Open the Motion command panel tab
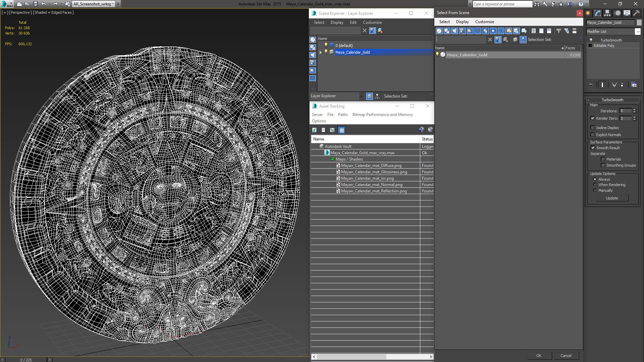Screen dimensions: 644x362 coord(618,13)
